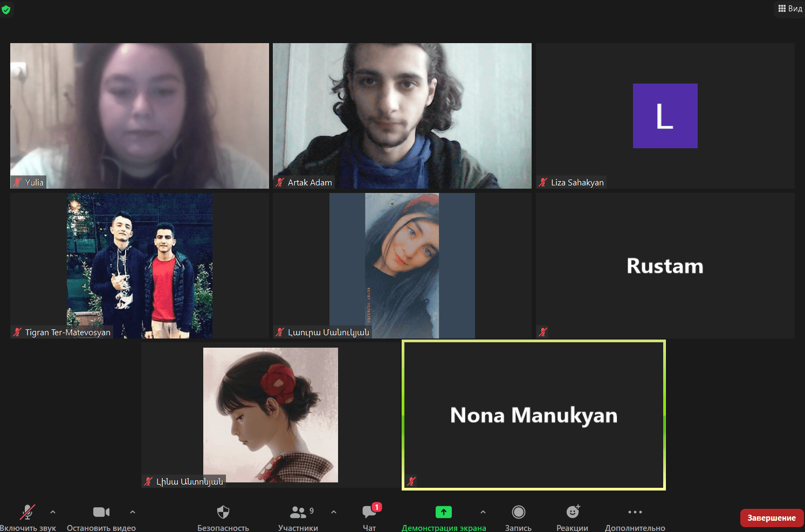Open the View (Вид) layout menu

(790, 9)
